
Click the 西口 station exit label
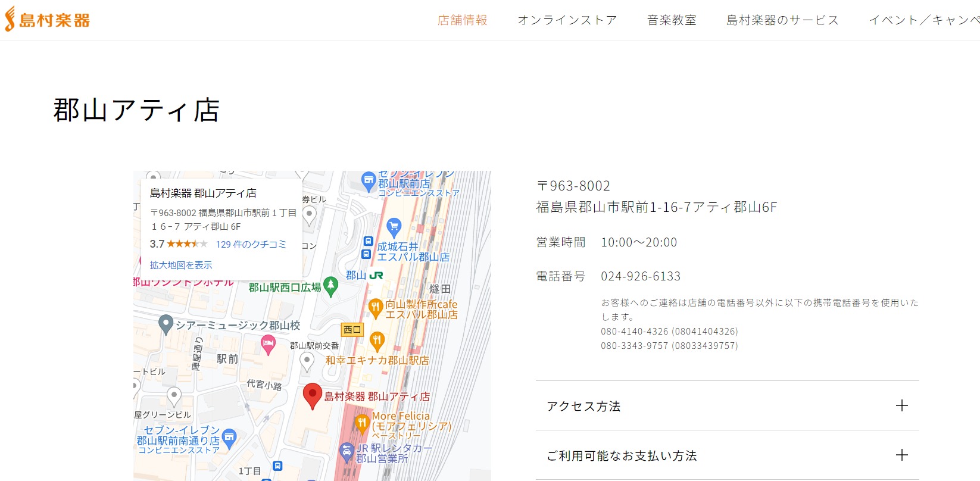click(x=352, y=329)
